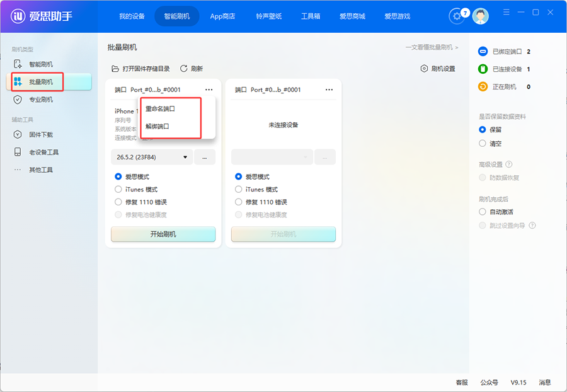This screenshot has width=567, height=392.
Task: Click 公众号 in the bottom bar
Action: coord(490,383)
